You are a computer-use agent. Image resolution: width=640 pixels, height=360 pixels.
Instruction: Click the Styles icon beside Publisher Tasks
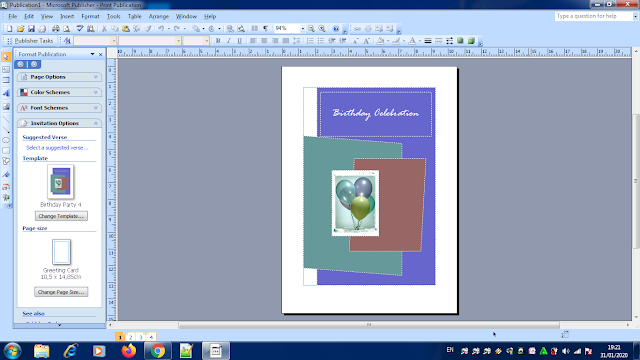point(67,41)
